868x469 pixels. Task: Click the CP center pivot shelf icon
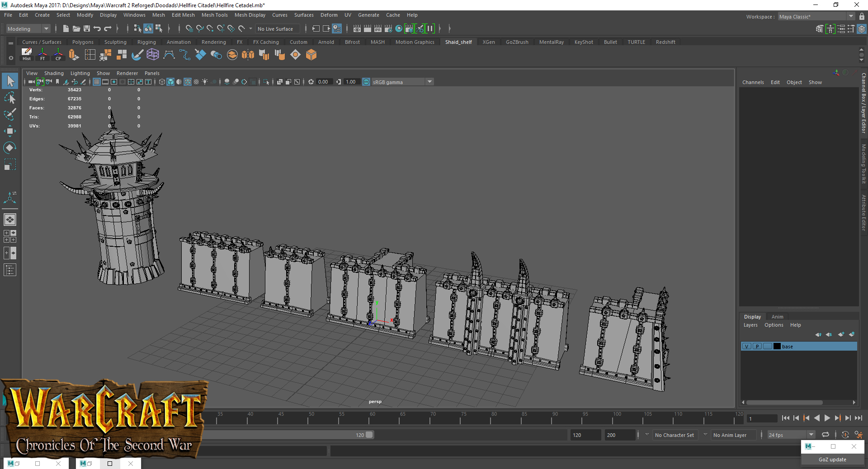[x=58, y=55]
